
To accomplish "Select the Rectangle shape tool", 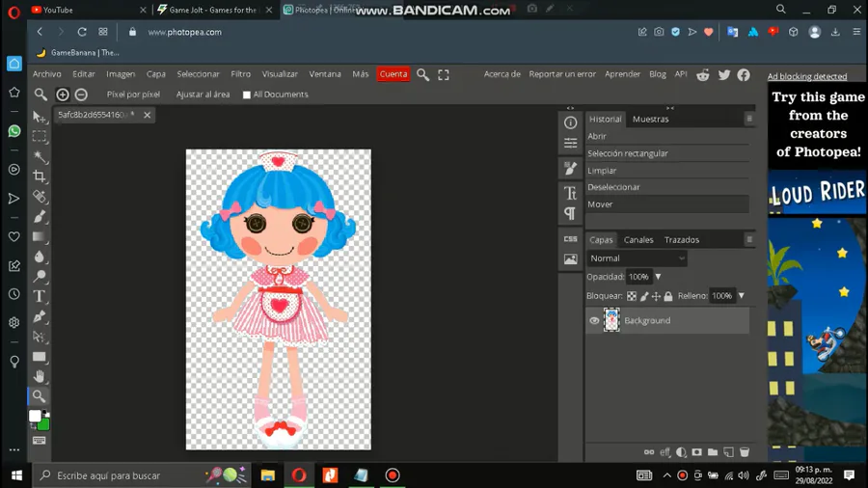I will (x=39, y=357).
